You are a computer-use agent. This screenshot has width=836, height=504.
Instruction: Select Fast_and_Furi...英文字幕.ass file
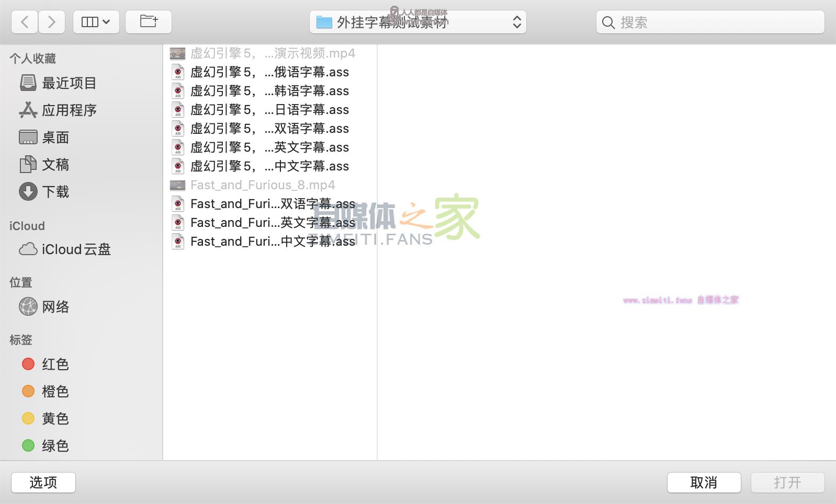270,223
